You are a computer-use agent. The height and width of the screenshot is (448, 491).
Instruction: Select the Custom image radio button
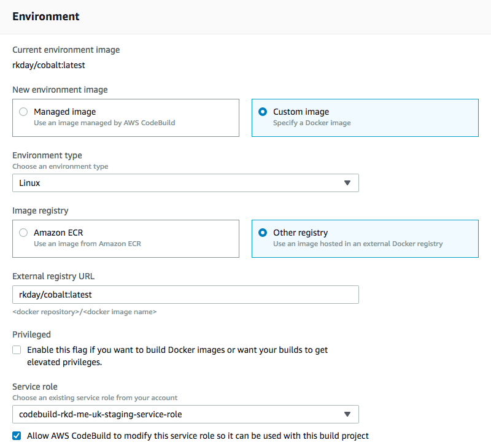(263, 112)
